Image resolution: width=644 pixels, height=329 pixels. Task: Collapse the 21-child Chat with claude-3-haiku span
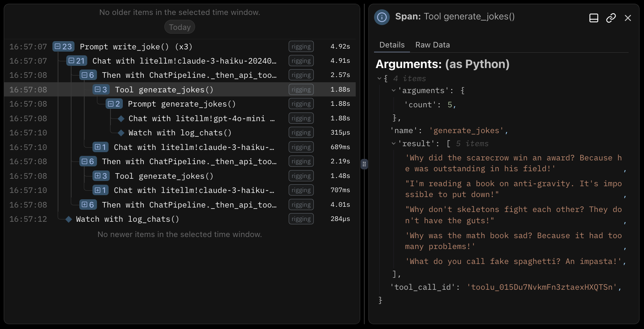[x=77, y=61]
